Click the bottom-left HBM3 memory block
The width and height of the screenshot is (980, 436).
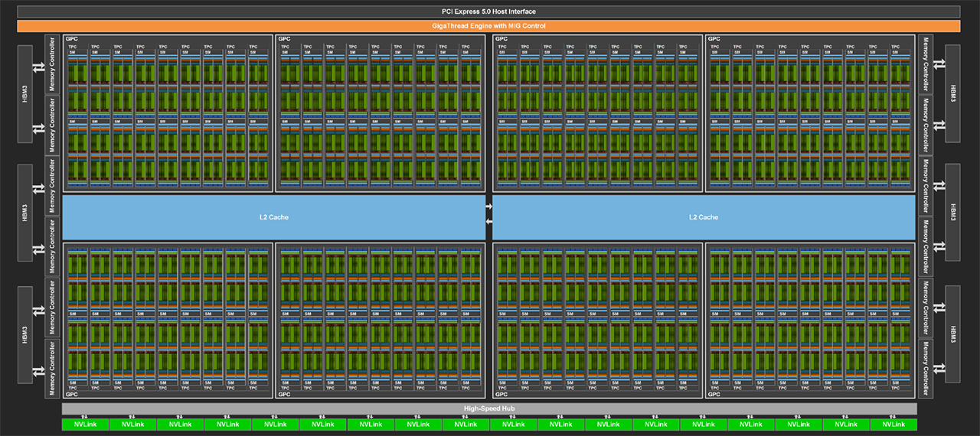click(25, 335)
